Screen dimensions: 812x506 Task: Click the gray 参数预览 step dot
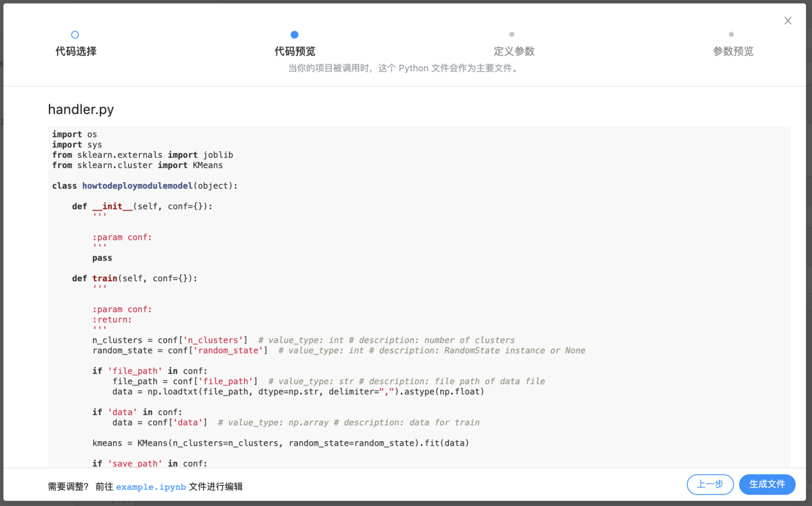(731, 34)
